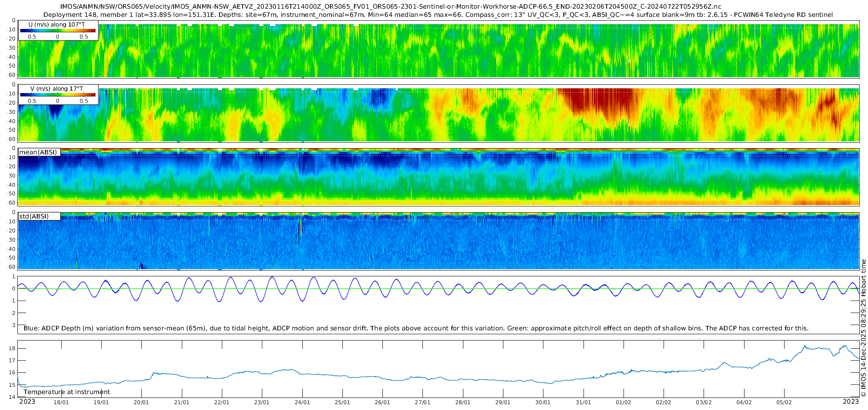
Task: Click the 2023 year label at axis start
Action: [27, 402]
